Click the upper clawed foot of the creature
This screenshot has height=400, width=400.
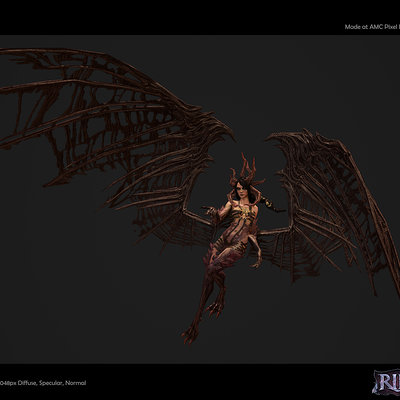coord(214,308)
